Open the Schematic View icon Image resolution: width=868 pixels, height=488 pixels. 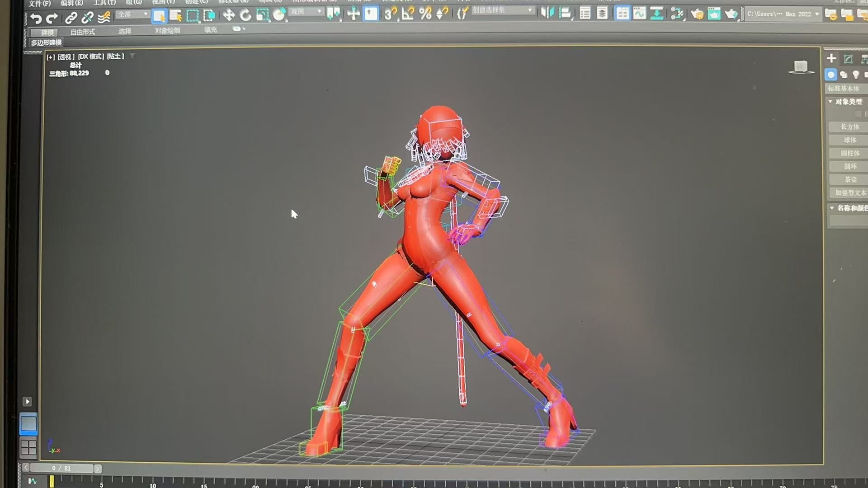[x=656, y=14]
